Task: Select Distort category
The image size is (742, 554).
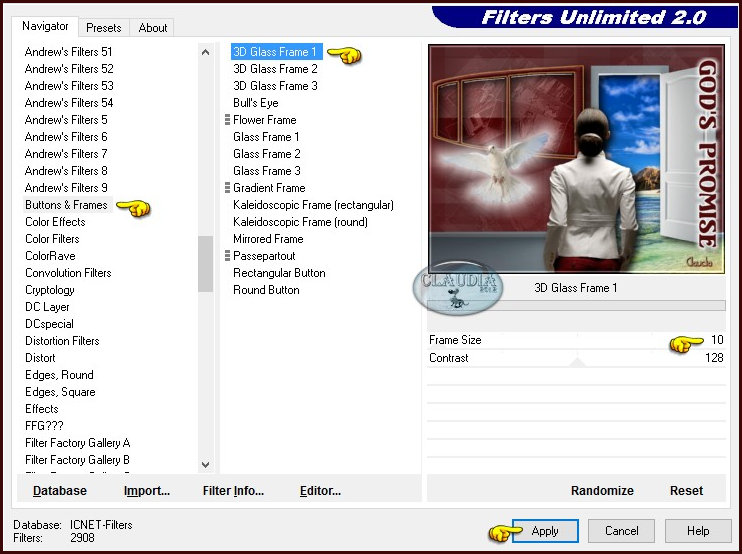Action: click(40, 358)
